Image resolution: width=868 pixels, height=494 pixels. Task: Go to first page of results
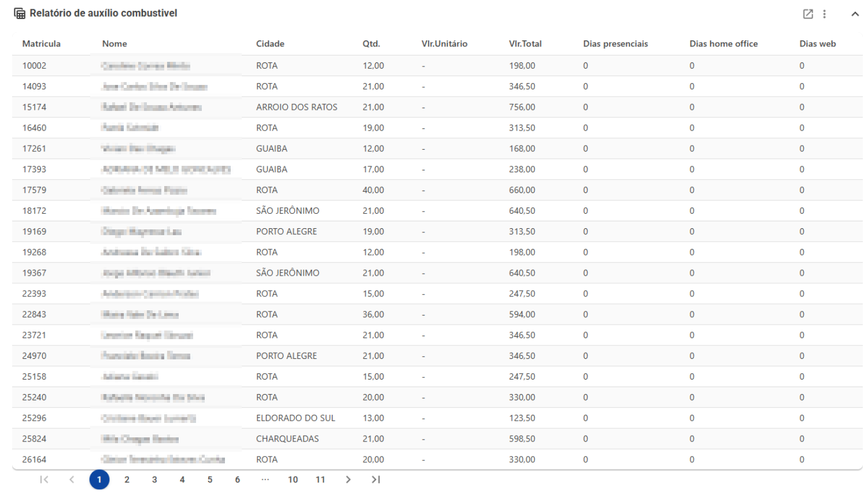coord(44,480)
